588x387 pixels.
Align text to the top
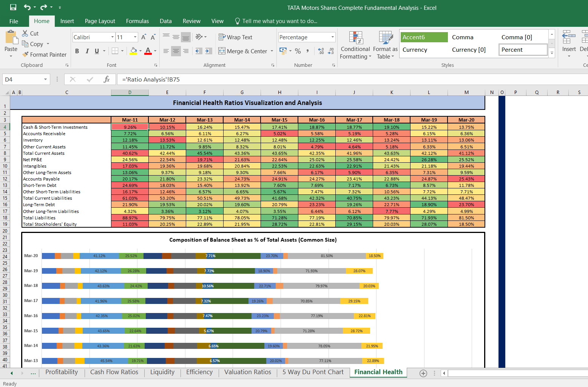[166, 37]
